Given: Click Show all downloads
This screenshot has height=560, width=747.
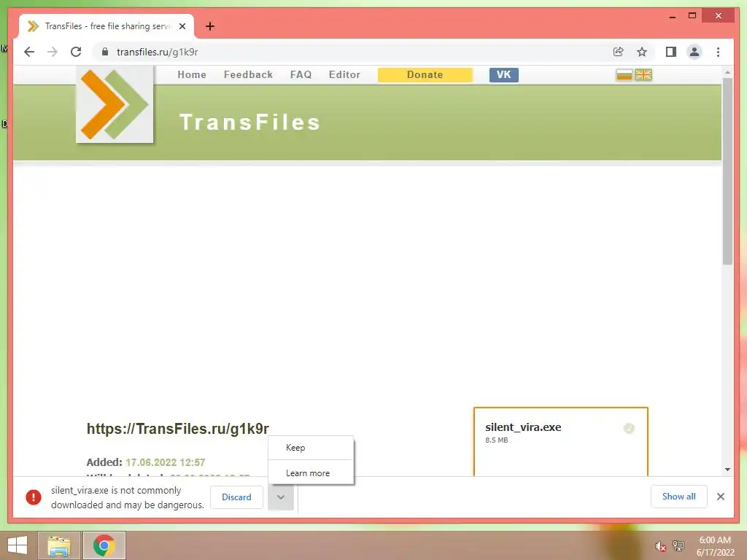Looking at the screenshot, I should (679, 496).
